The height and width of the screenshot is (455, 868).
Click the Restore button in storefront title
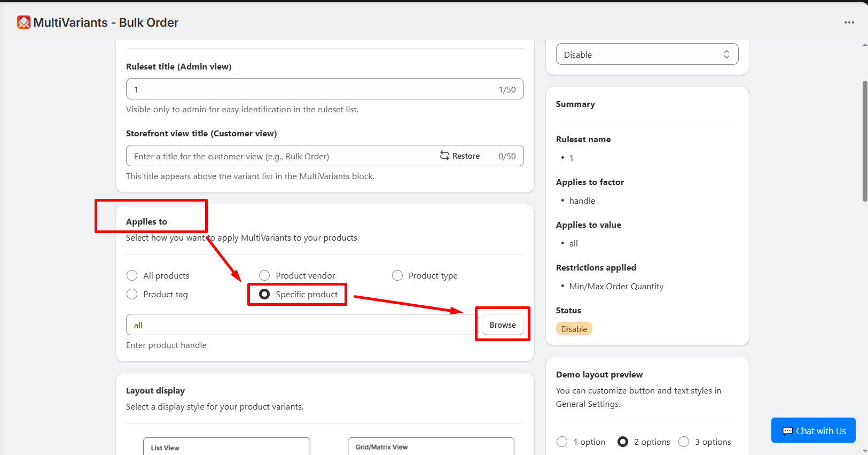click(x=460, y=156)
